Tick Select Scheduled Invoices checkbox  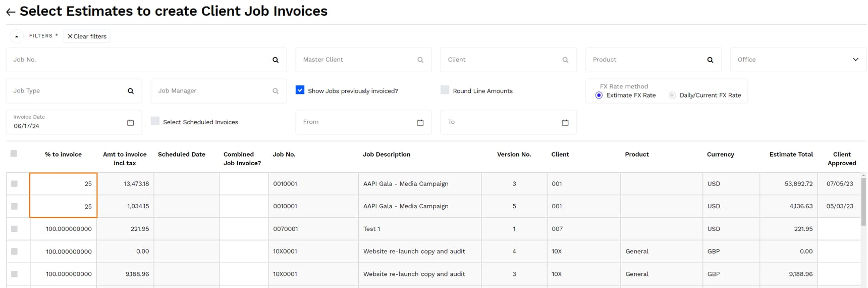pos(155,121)
